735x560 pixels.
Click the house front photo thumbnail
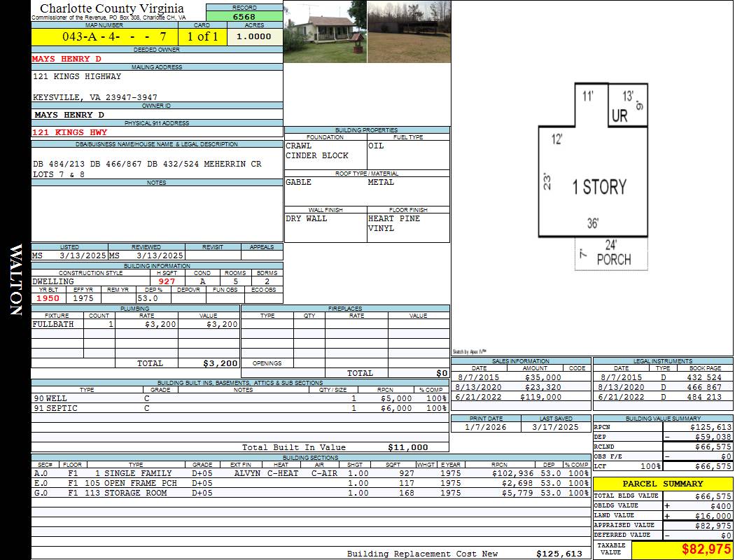(325, 31)
